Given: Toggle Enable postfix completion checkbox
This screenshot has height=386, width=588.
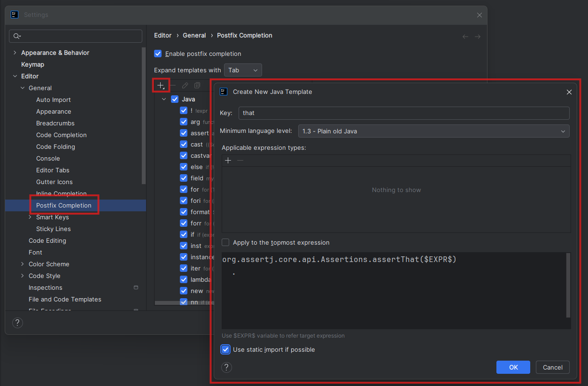Looking at the screenshot, I should (158, 54).
